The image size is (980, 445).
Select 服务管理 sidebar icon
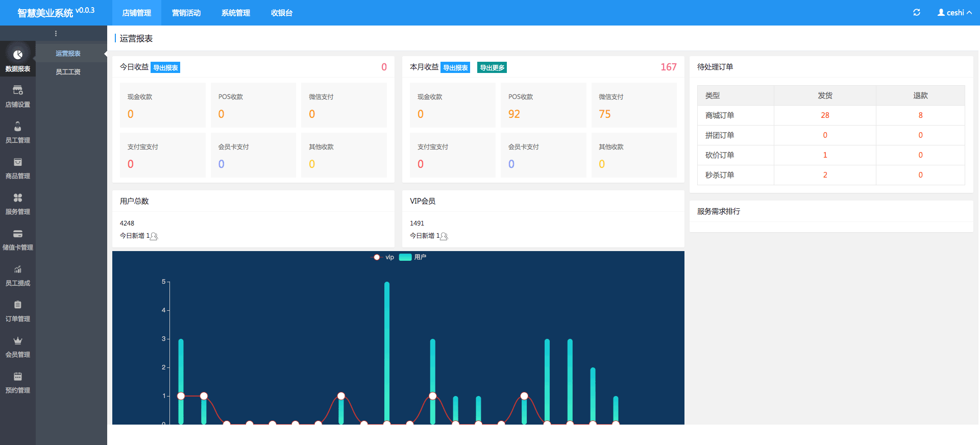click(x=18, y=198)
